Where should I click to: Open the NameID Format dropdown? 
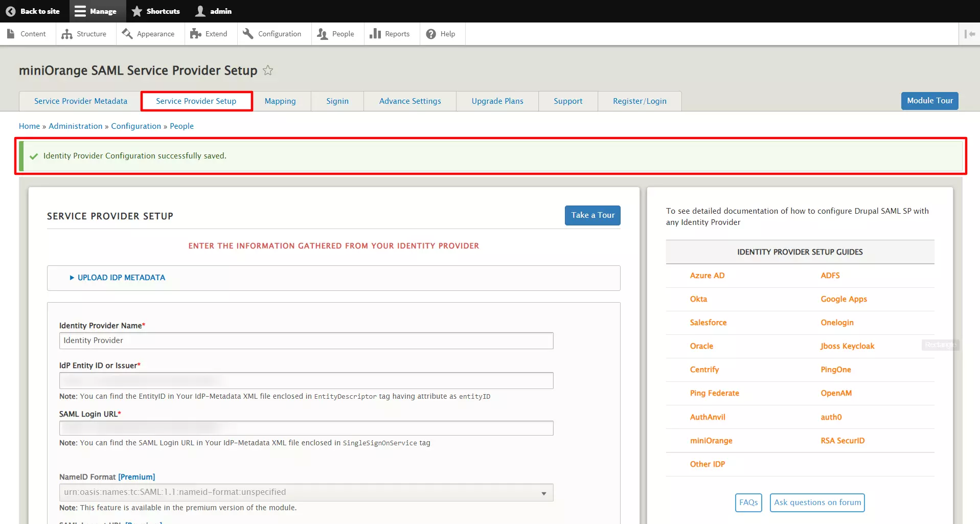306,492
